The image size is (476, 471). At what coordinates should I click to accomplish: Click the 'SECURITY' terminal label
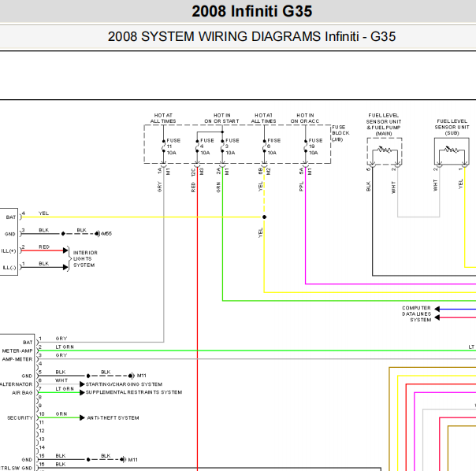click(20, 418)
